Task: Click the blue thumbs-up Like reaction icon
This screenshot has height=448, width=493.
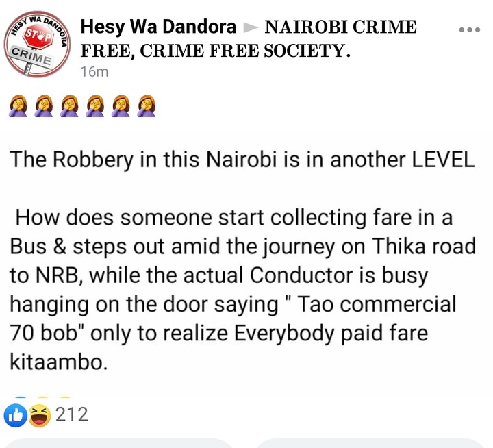Action: [x=15, y=416]
